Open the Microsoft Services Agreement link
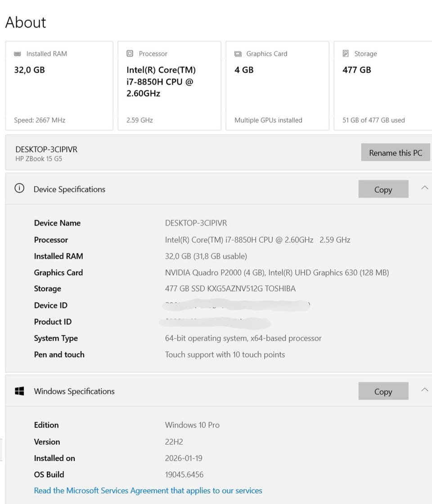The width and height of the screenshot is (432, 504). [x=148, y=490]
